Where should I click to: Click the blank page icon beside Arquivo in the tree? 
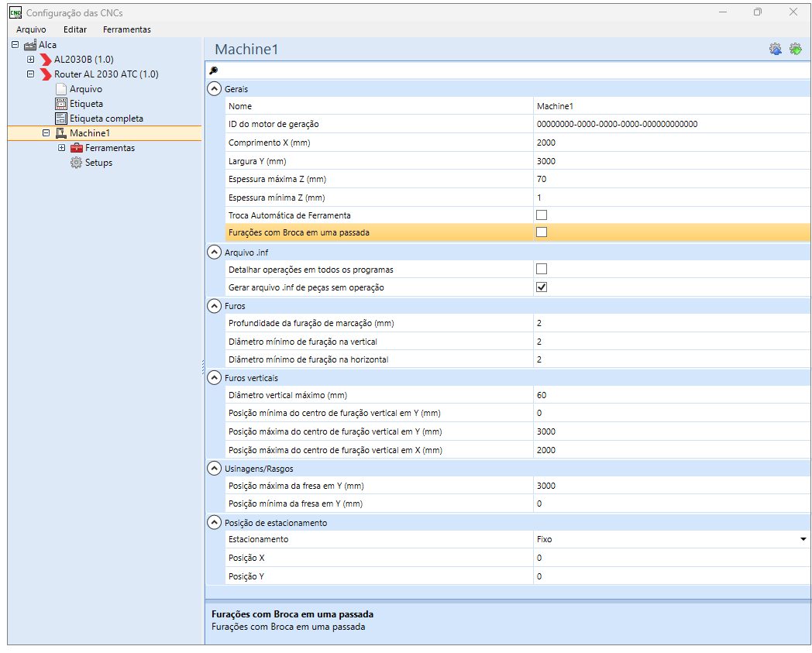pyautogui.click(x=61, y=89)
